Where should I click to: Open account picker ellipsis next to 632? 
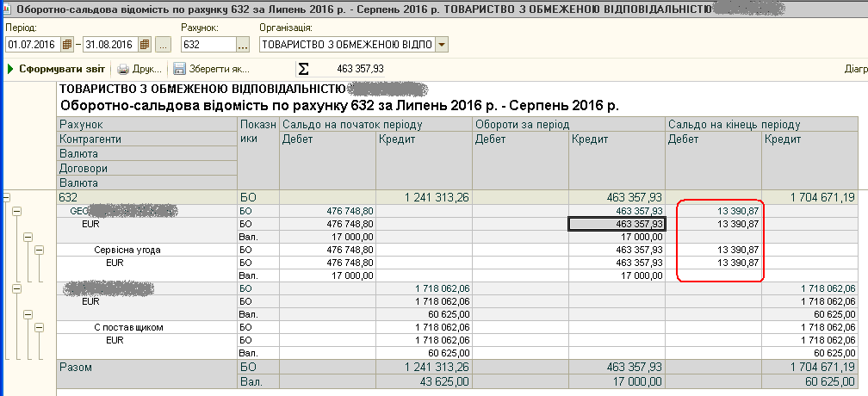(243, 45)
